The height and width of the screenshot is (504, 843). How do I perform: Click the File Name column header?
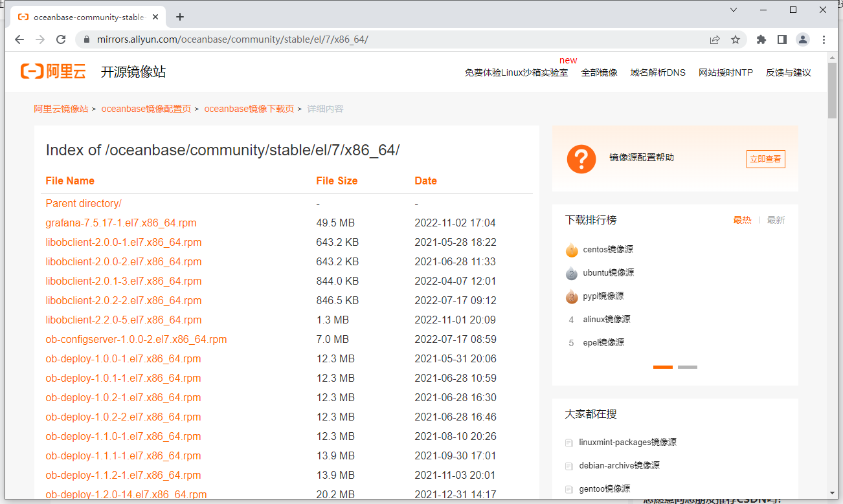[70, 181]
